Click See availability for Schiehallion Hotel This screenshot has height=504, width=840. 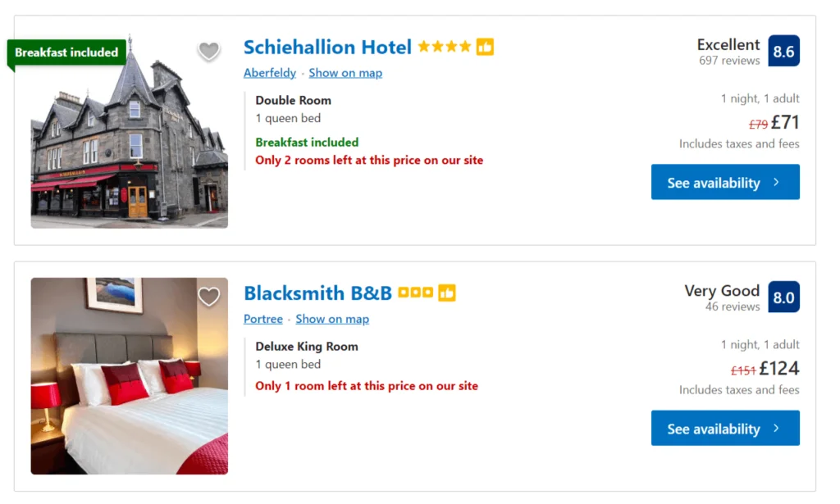point(725,182)
